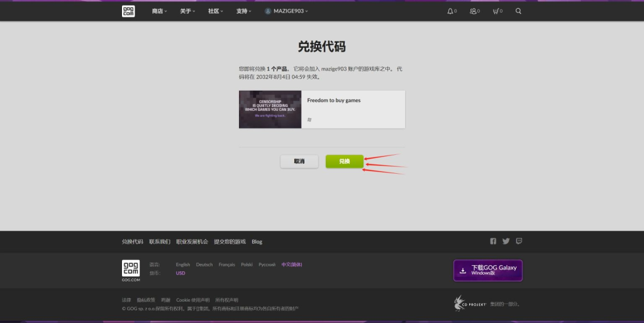Click the search magnifier icon

pos(518,11)
